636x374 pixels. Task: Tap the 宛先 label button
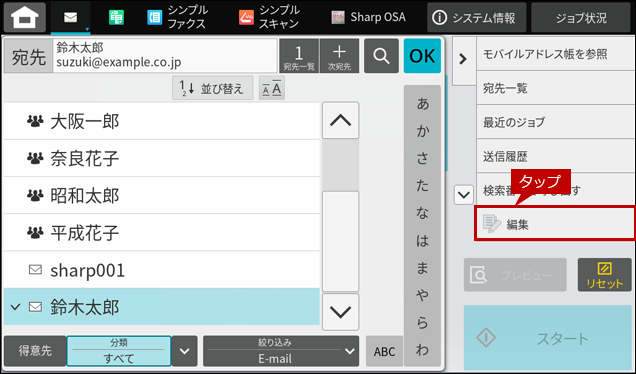coord(28,56)
